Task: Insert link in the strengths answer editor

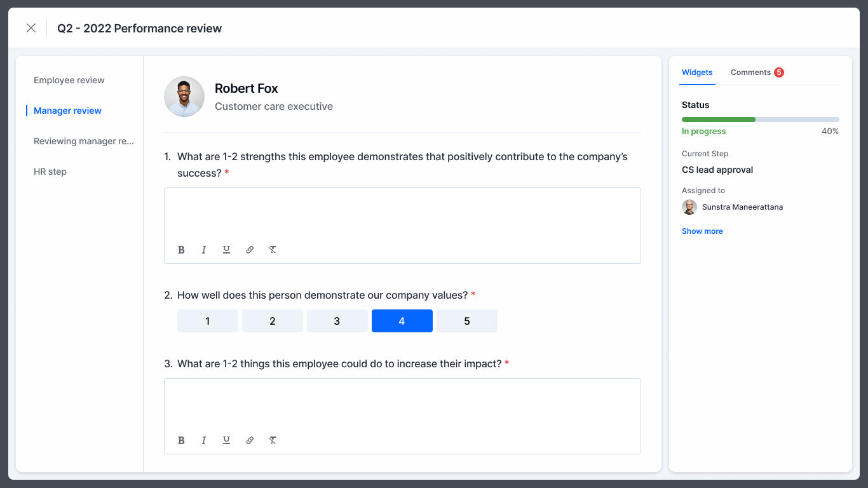Action: [x=250, y=250]
